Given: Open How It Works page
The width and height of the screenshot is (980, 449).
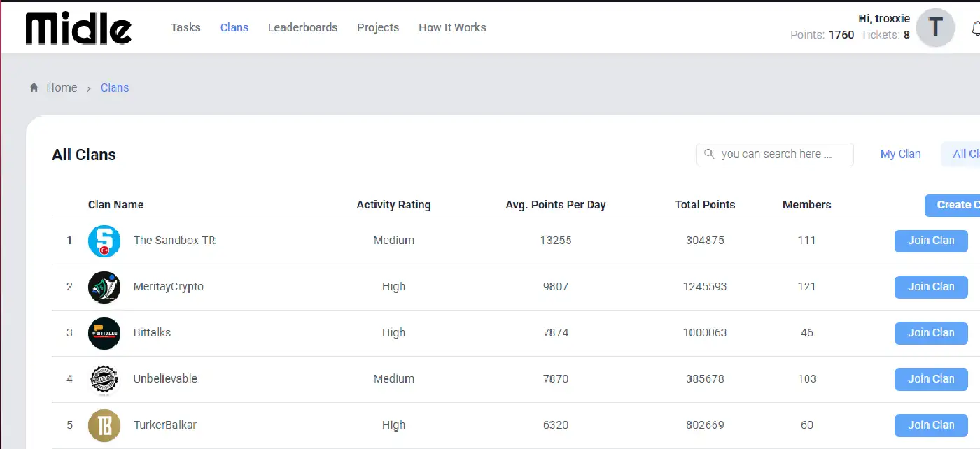Looking at the screenshot, I should (x=452, y=28).
